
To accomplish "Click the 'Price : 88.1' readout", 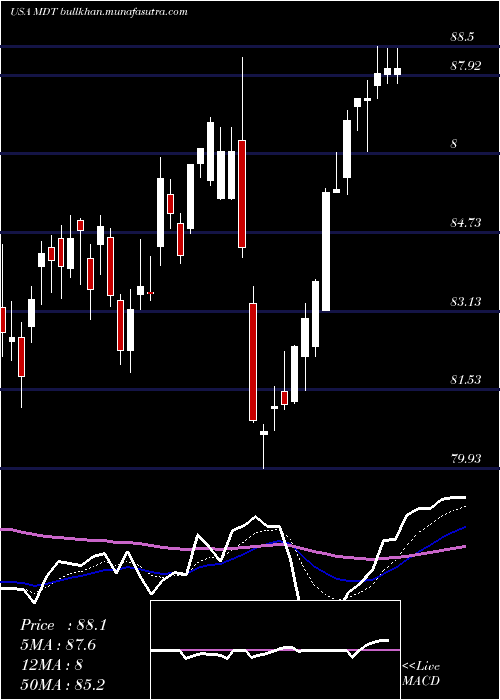I will pos(63,625).
